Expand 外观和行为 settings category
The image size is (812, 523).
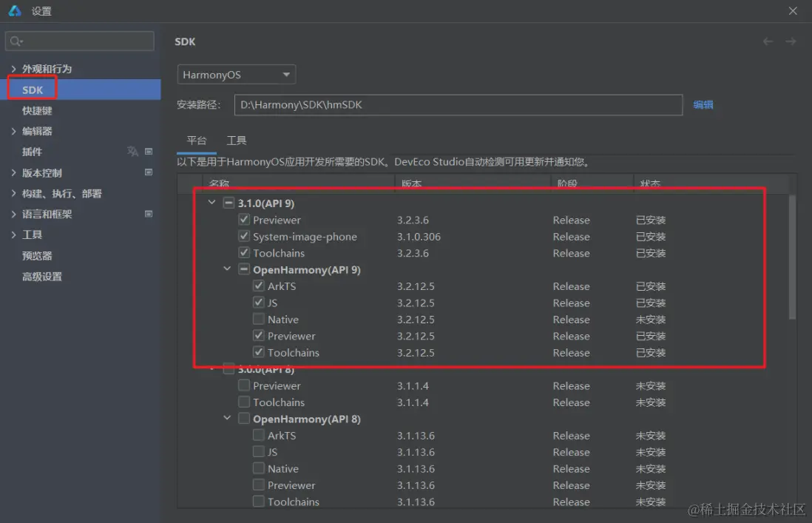(14, 68)
